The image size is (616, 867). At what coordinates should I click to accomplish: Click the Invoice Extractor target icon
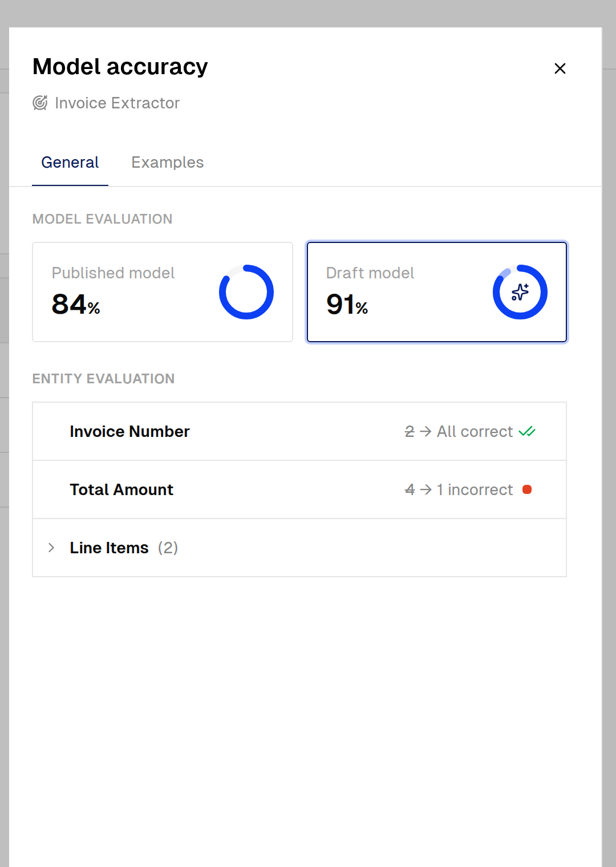click(40, 103)
